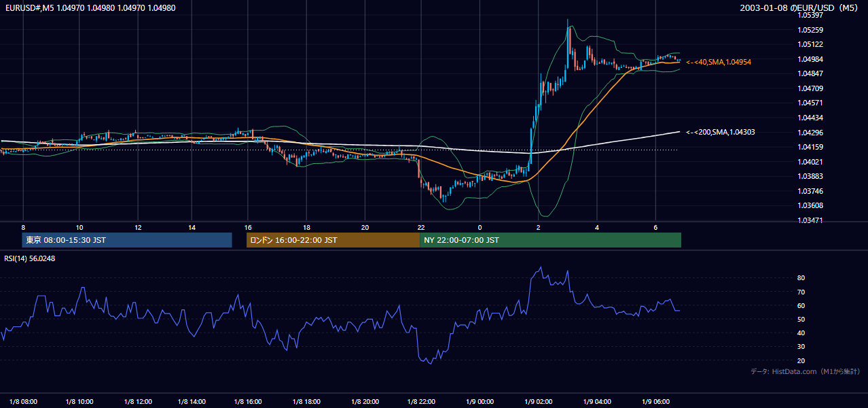Image resolution: width=868 pixels, height=408 pixels.
Task: Click RSI scale value 40
Action: [801, 333]
